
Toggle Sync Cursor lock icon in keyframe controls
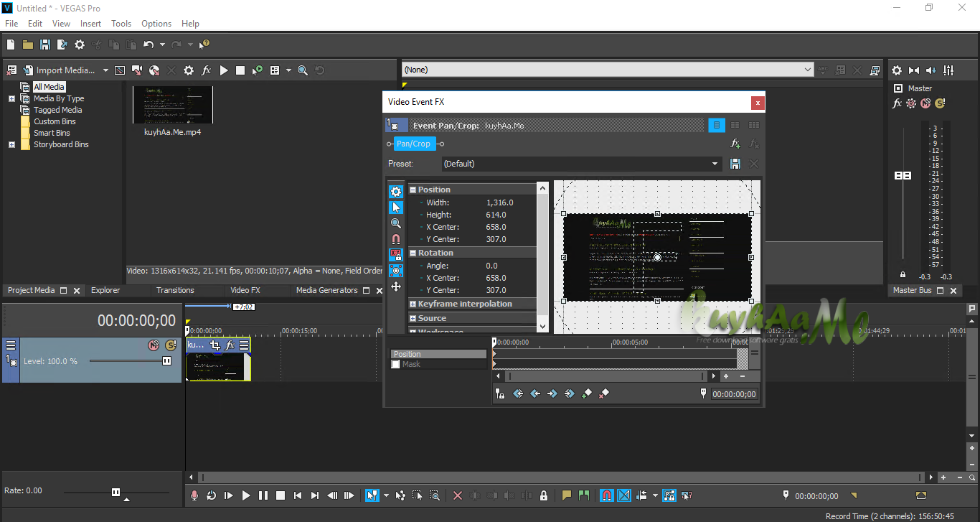coord(501,393)
